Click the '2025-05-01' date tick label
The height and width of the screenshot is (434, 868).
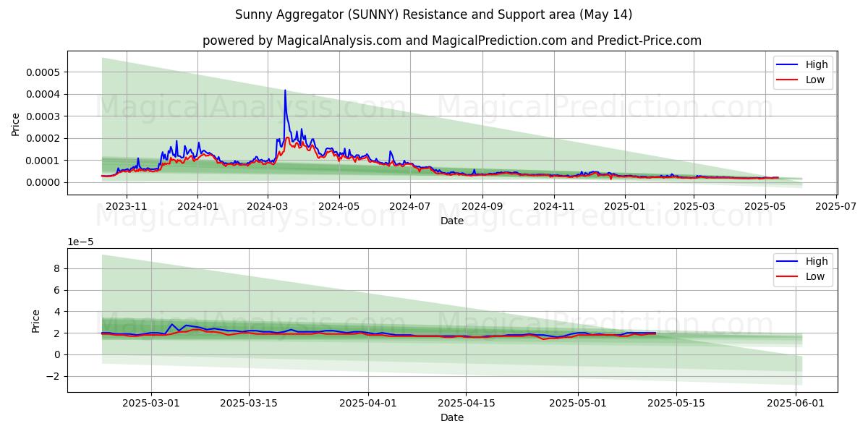pos(578,403)
